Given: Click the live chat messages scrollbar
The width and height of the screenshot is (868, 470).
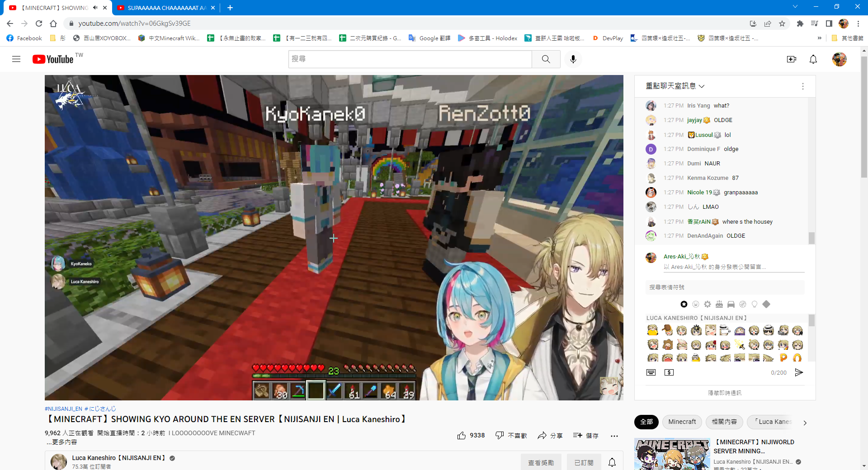Looking at the screenshot, I should pos(812,238).
